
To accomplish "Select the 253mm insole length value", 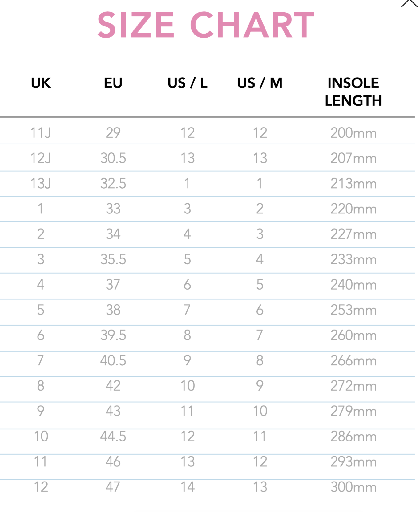I will [353, 310].
